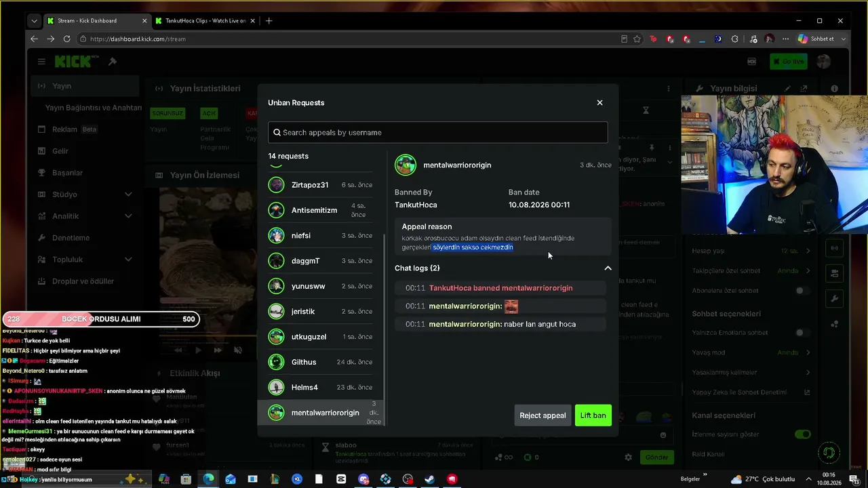Open a new browser tab

(x=269, y=21)
